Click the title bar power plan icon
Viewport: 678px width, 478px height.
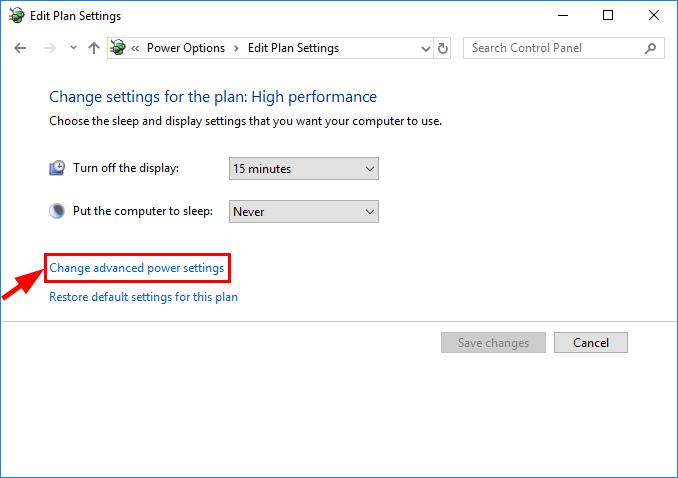17,16
